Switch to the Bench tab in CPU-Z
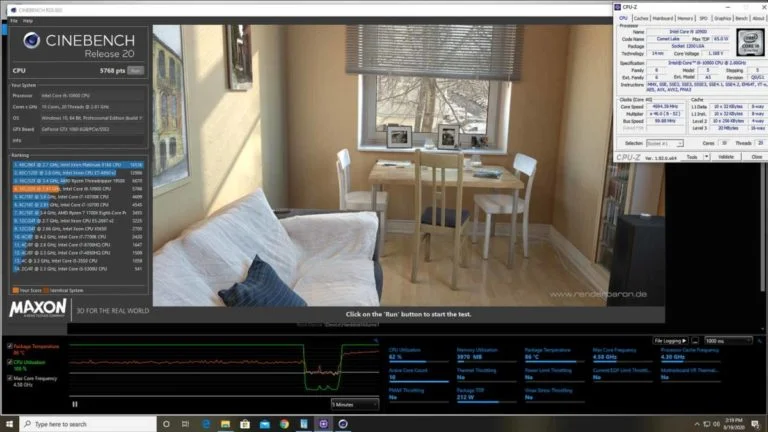This screenshot has height=432, width=768. pyautogui.click(x=742, y=18)
